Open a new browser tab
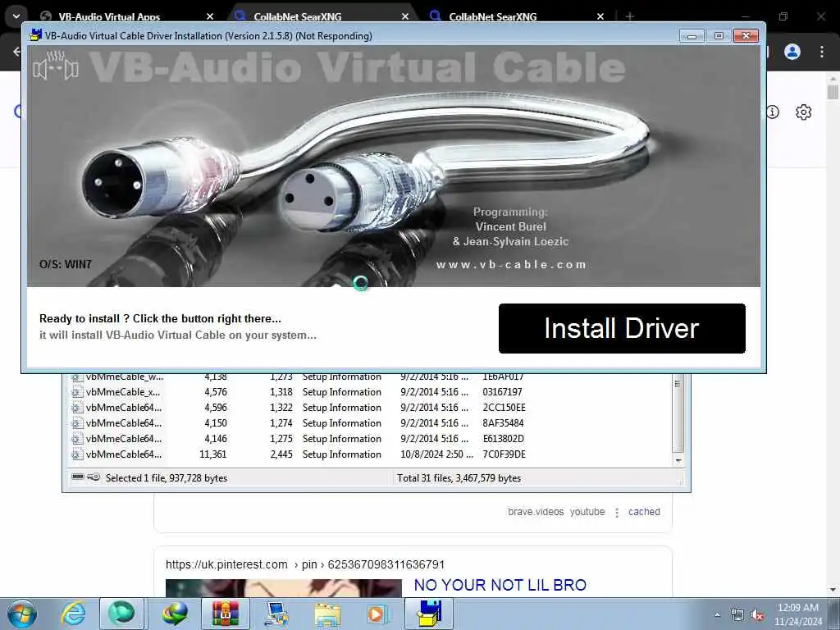This screenshot has height=630, width=840. point(629,16)
